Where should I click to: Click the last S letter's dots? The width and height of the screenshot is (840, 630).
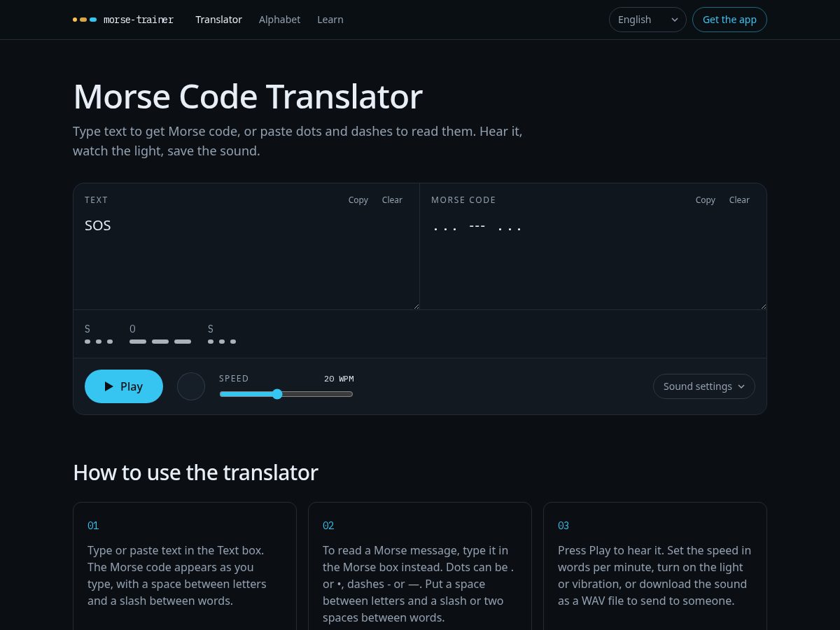click(222, 342)
